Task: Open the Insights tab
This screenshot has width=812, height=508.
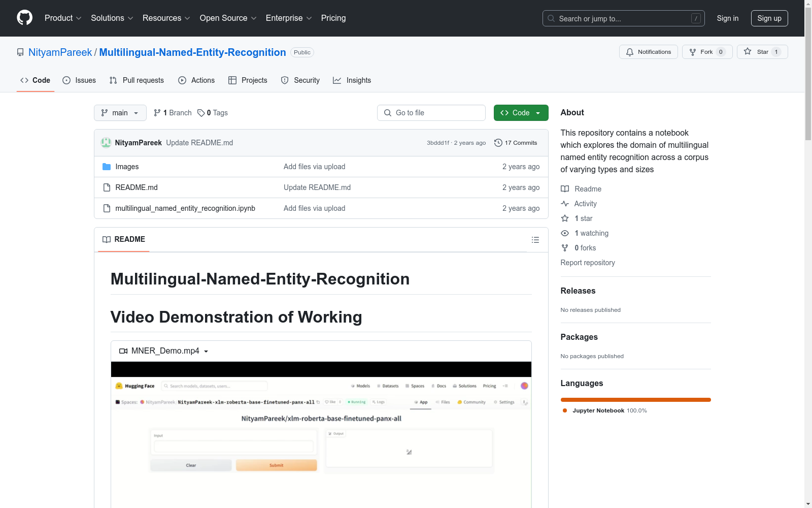Action: coord(352,80)
